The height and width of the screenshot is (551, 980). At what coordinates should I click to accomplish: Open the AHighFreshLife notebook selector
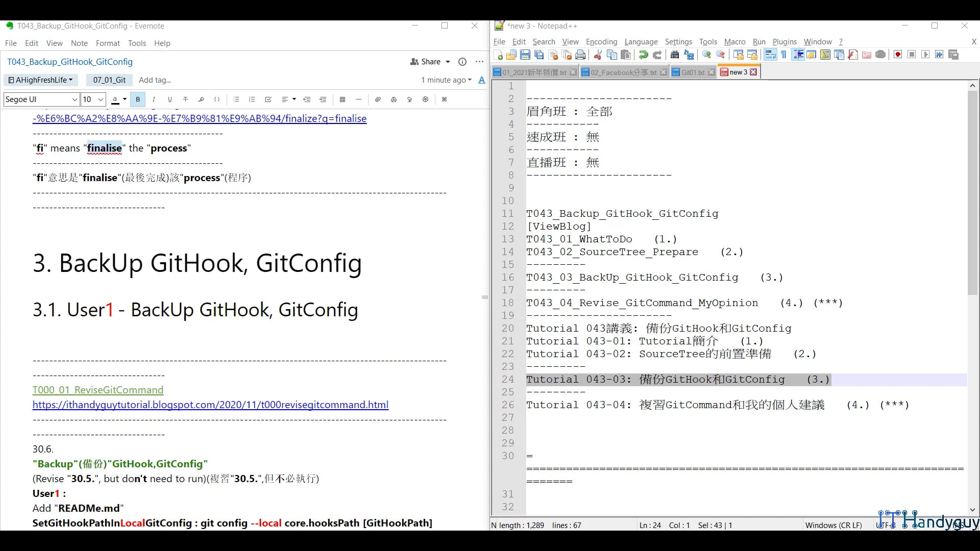pyautogui.click(x=40, y=80)
